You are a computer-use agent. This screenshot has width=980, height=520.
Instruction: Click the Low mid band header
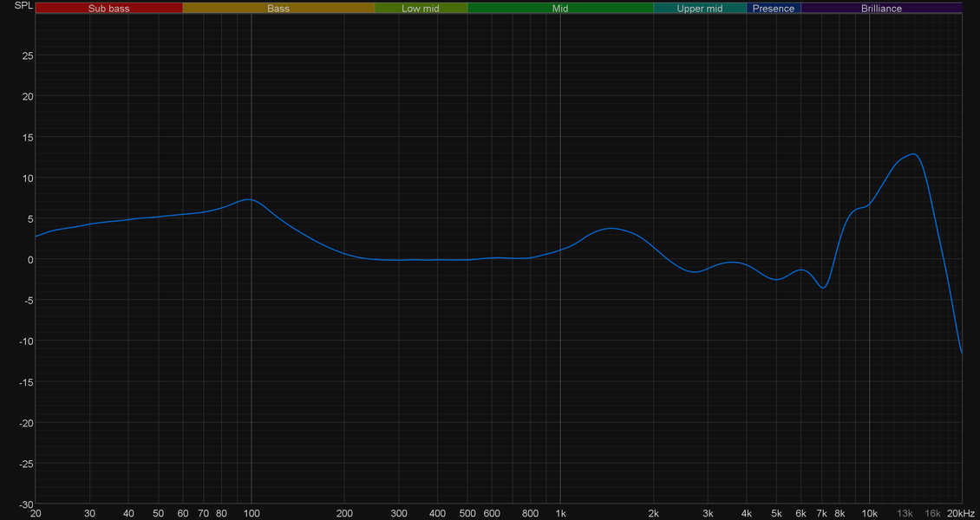421,8
